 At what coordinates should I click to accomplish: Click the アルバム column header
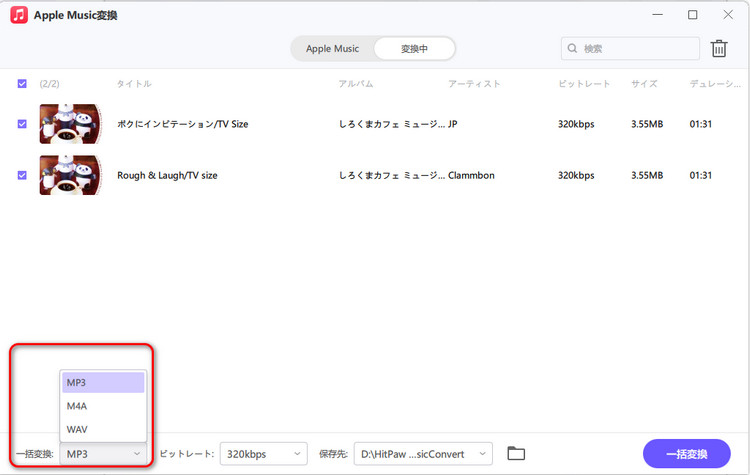(x=356, y=84)
